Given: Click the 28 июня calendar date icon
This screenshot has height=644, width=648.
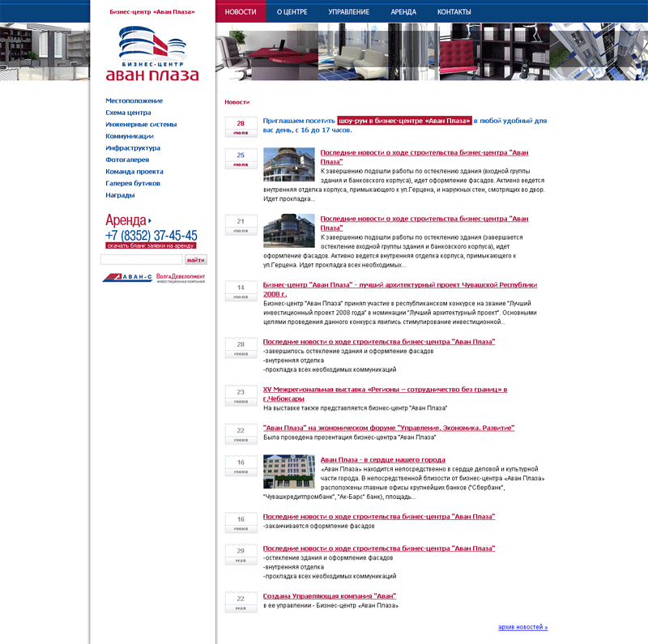Looking at the screenshot, I should (x=241, y=348).
